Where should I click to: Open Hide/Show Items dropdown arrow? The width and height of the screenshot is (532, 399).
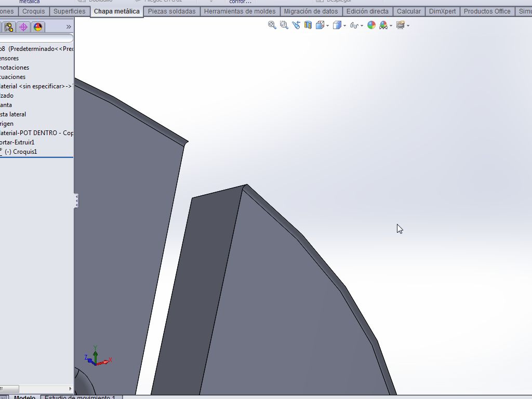tap(362, 26)
